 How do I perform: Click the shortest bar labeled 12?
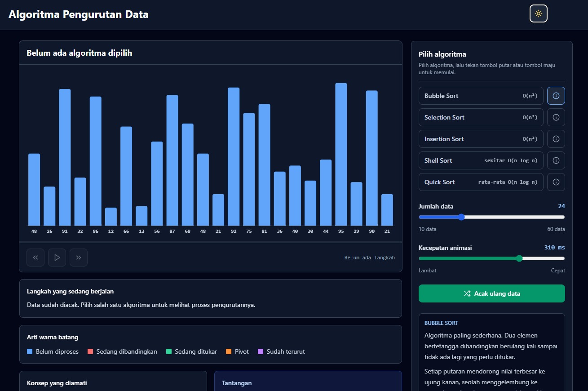pyautogui.click(x=111, y=217)
